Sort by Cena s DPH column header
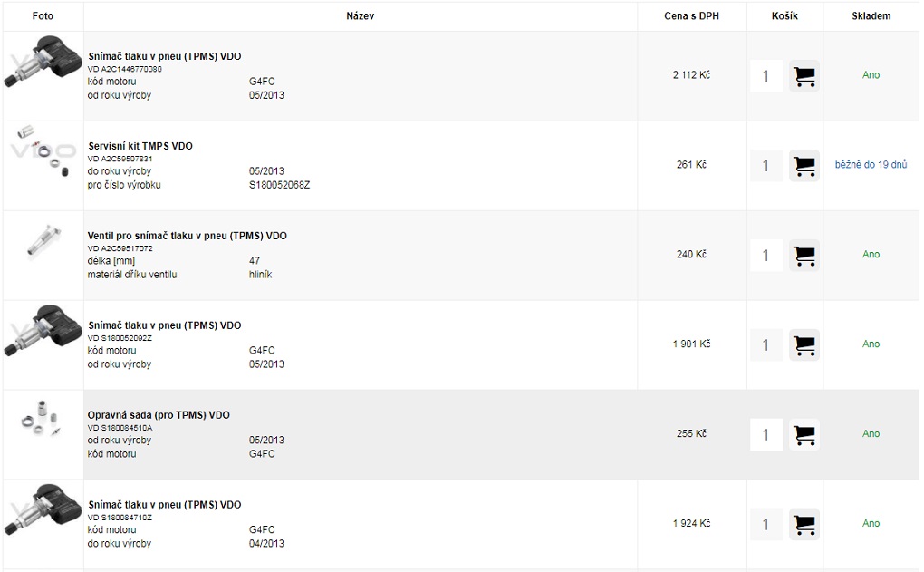The width and height of the screenshot is (924, 572). 691,16
